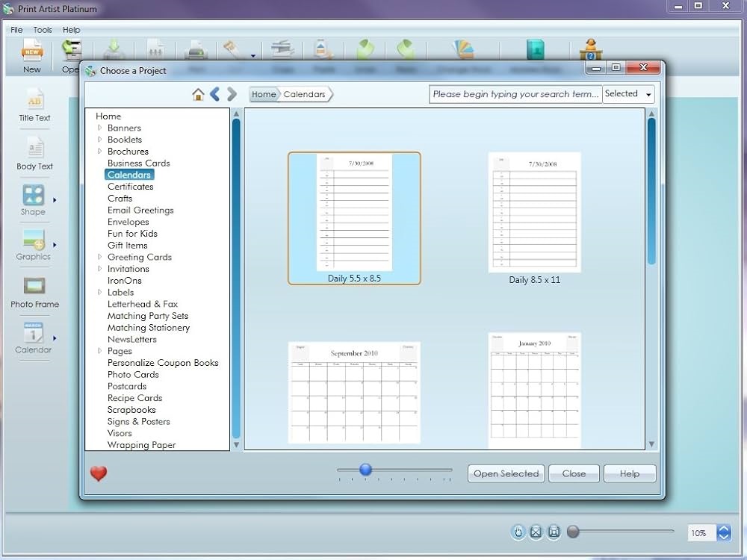Open the Help menu
The image size is (747, 560).
point(71,30)
